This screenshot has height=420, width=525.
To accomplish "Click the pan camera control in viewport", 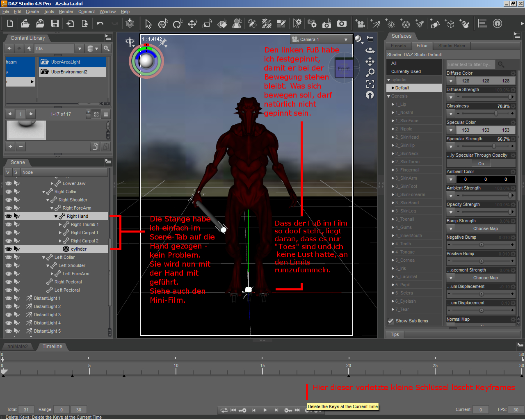I will (x=370, y=62).
